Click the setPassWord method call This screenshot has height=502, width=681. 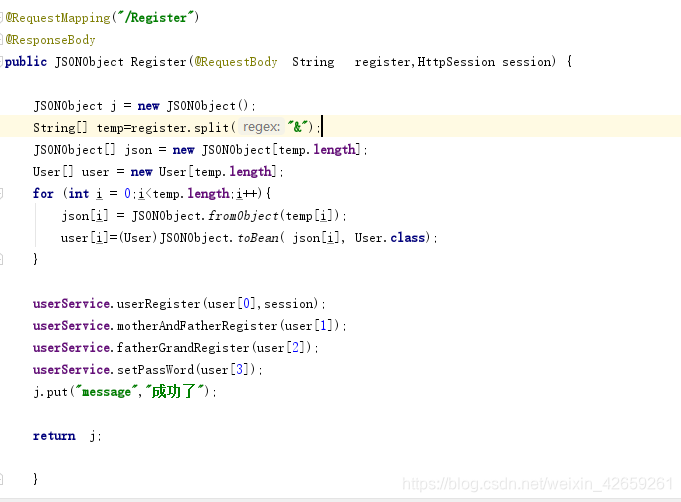(155, 370)
